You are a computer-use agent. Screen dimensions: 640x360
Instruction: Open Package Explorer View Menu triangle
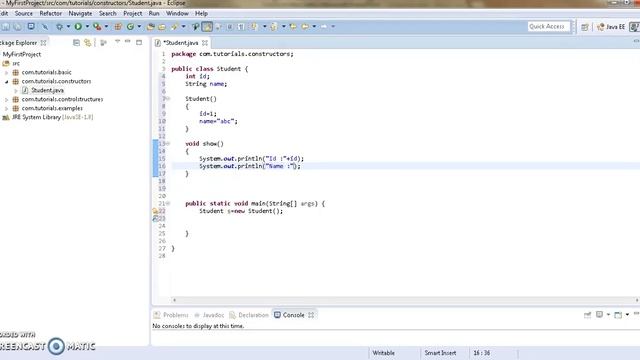118,42
